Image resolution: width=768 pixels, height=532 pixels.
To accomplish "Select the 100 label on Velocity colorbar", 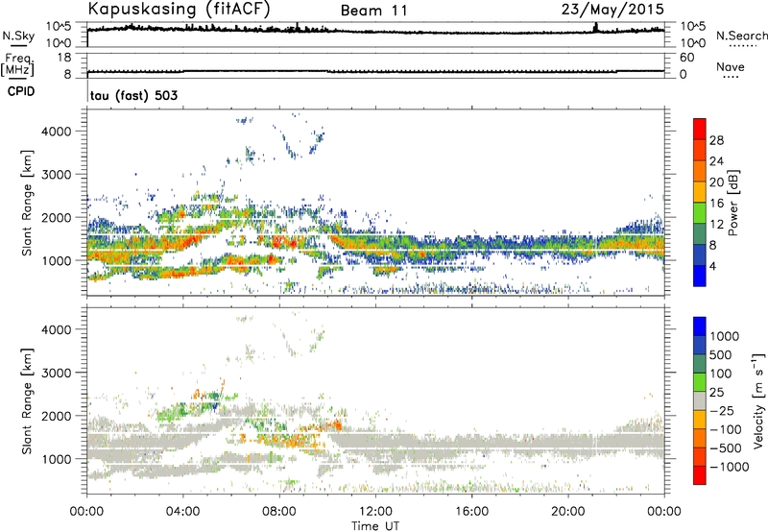I will coord(720,374).
